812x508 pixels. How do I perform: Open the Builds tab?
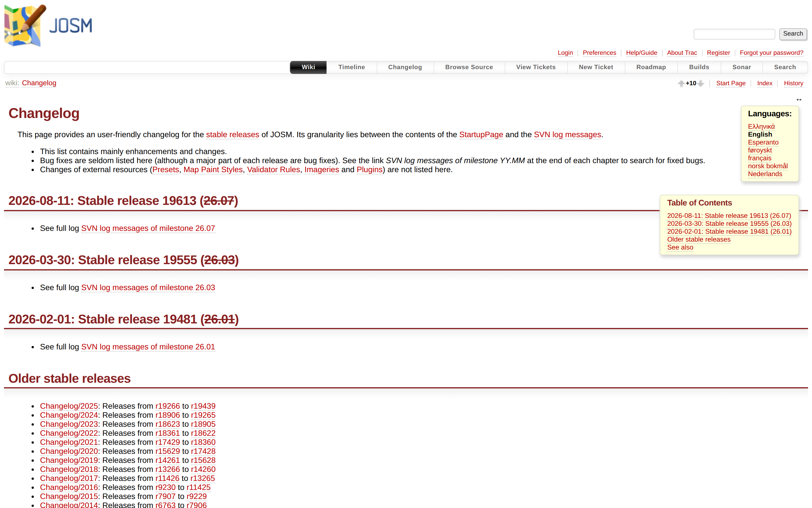coord(699,67)
